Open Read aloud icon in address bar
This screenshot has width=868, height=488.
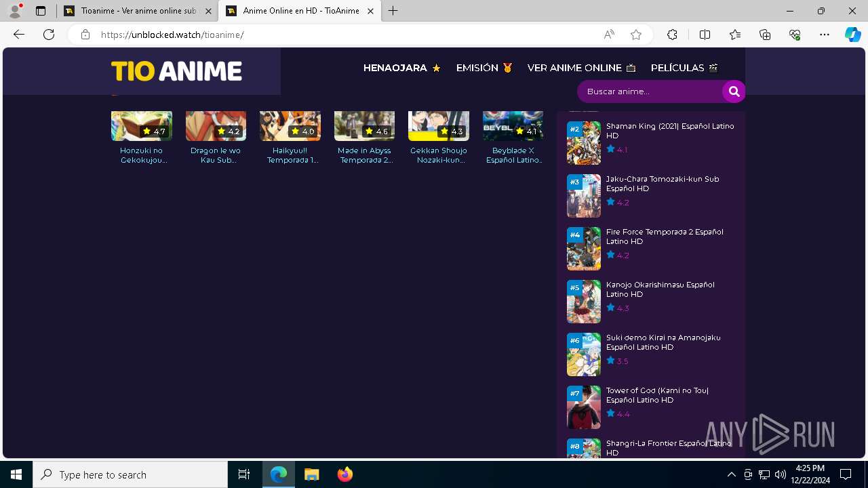[x=609, y=35]
